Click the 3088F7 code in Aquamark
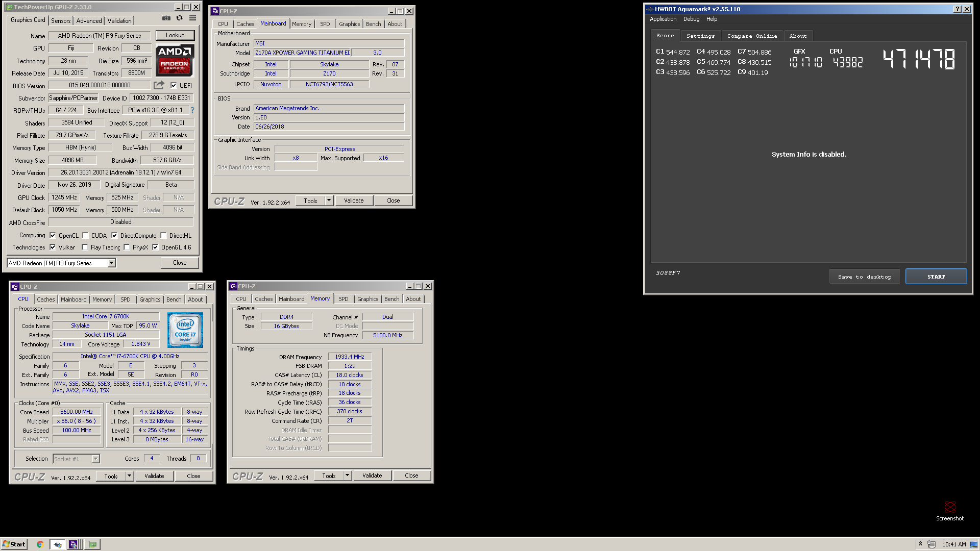This screenshot has width=980, height=551. click(668, 273)
